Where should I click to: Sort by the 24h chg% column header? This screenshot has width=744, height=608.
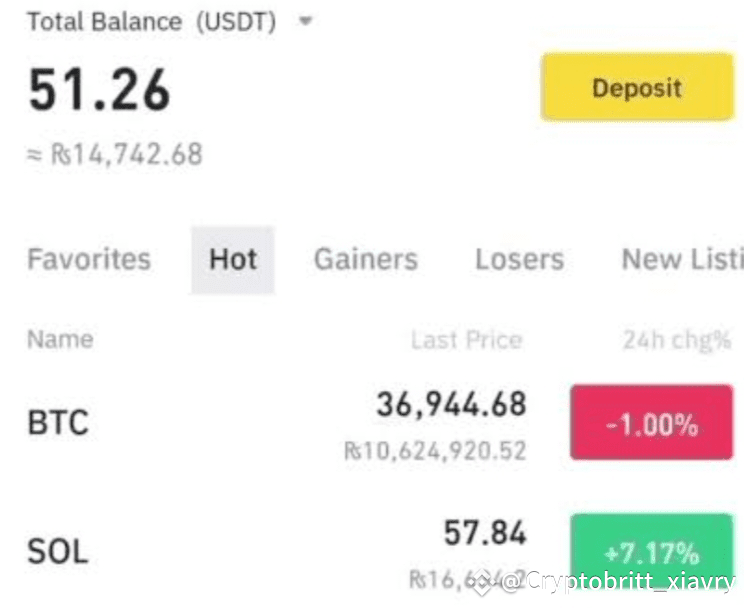pyautogui.click(x=677, y=340)
